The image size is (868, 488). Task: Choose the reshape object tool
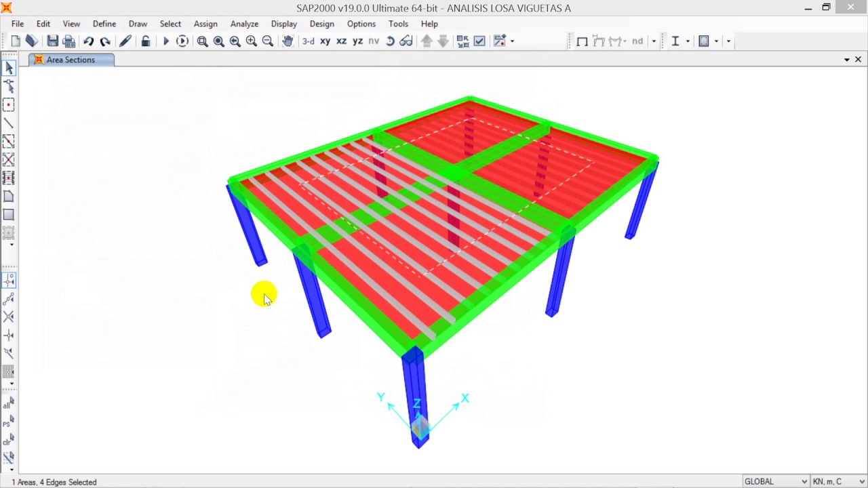[x=9, y=86]
